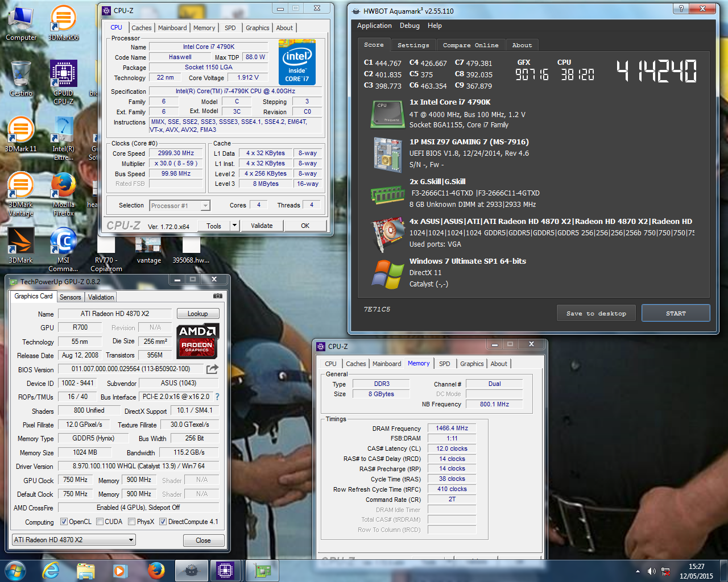Viewport: 728px width, 582px height.
Task: Open the Debug menu in Aquamark
Action: (x=409, y=26)
